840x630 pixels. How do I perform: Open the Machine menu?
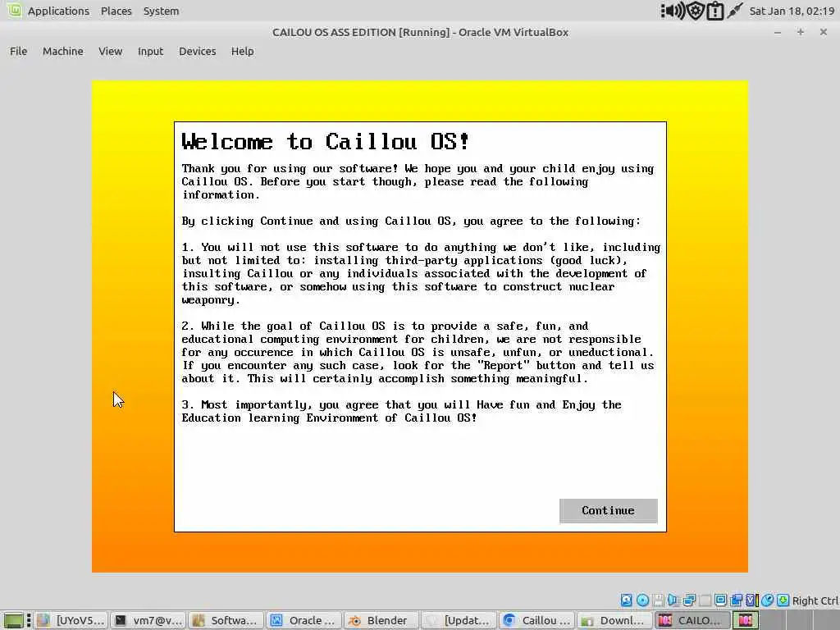point(62,51)
